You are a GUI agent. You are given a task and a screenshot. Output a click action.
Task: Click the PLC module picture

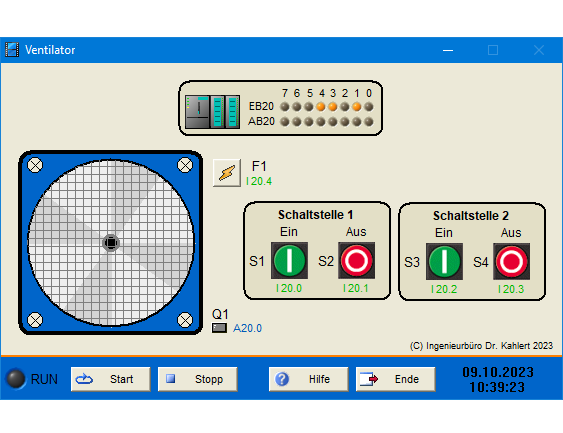point(213,112)
